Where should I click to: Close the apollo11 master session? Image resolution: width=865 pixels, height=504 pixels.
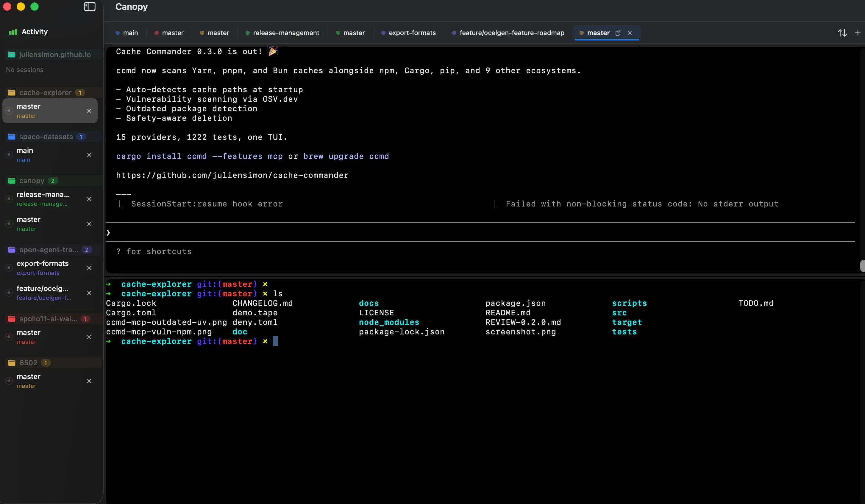point(89,337)
